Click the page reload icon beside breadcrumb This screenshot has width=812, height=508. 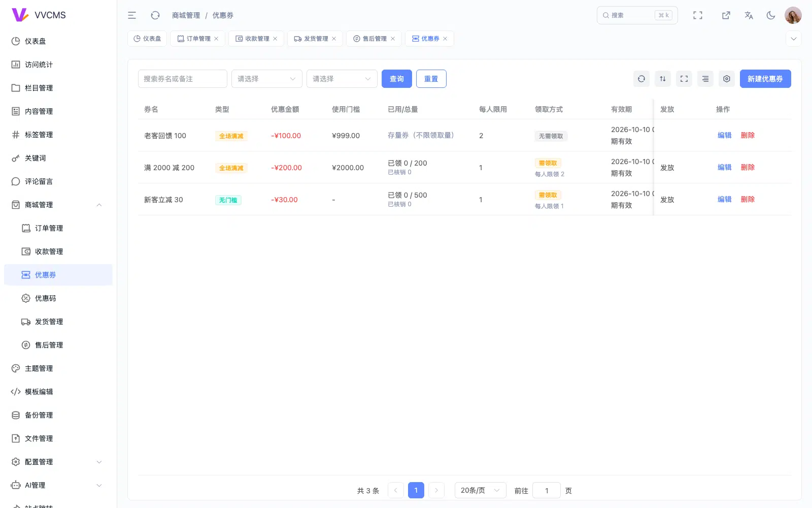155,15
